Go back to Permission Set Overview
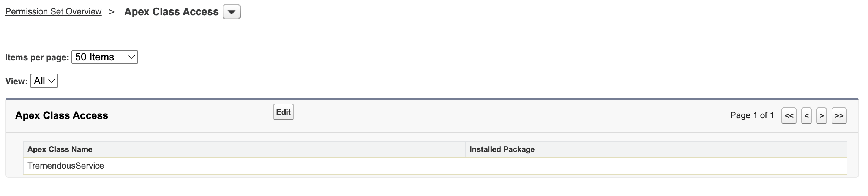The image size is (868, 196). coord(54,12)
